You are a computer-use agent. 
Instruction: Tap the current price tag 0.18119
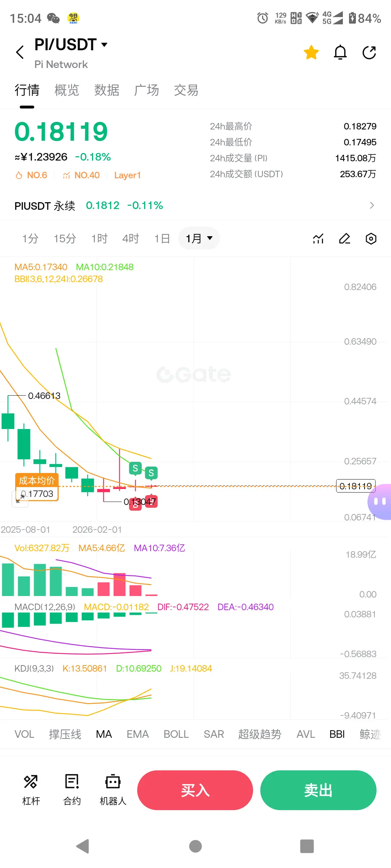click(356, 486)
